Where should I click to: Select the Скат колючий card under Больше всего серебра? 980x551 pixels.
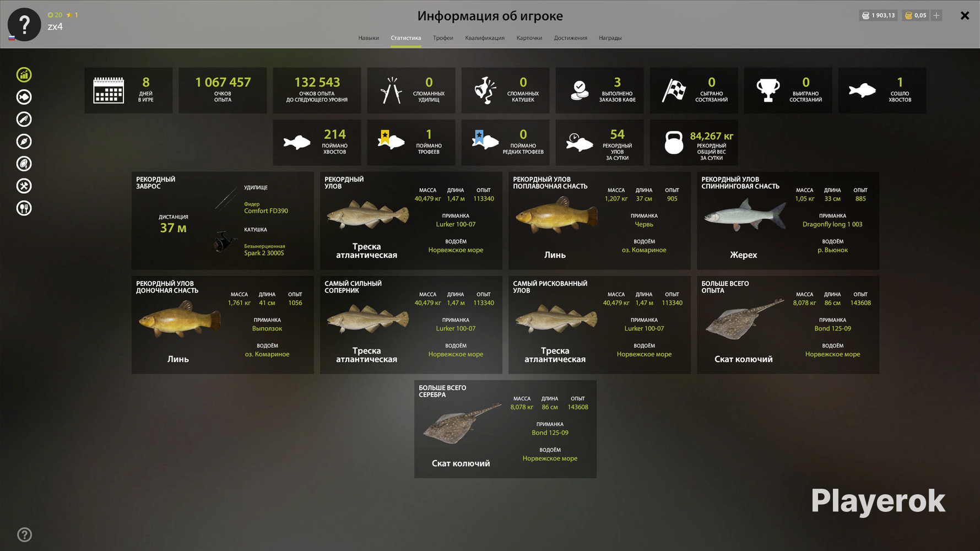505,429
